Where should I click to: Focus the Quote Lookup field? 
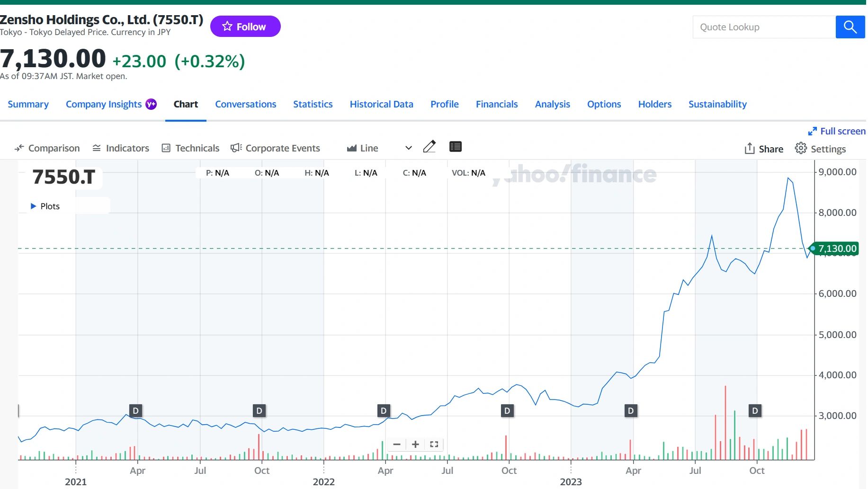(764, 27)
